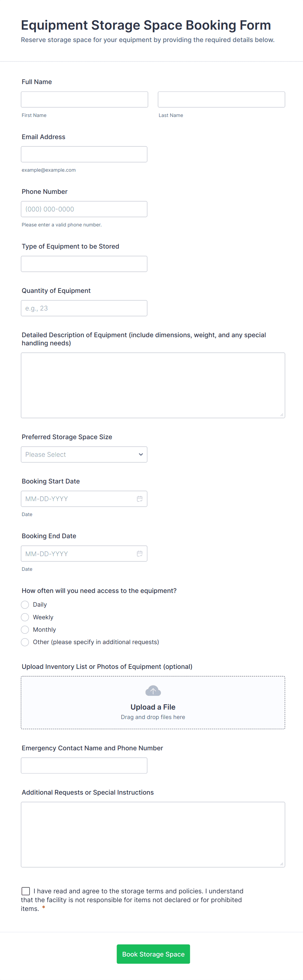Open the Booking End Date calendar icon

(x=140, y=554)
